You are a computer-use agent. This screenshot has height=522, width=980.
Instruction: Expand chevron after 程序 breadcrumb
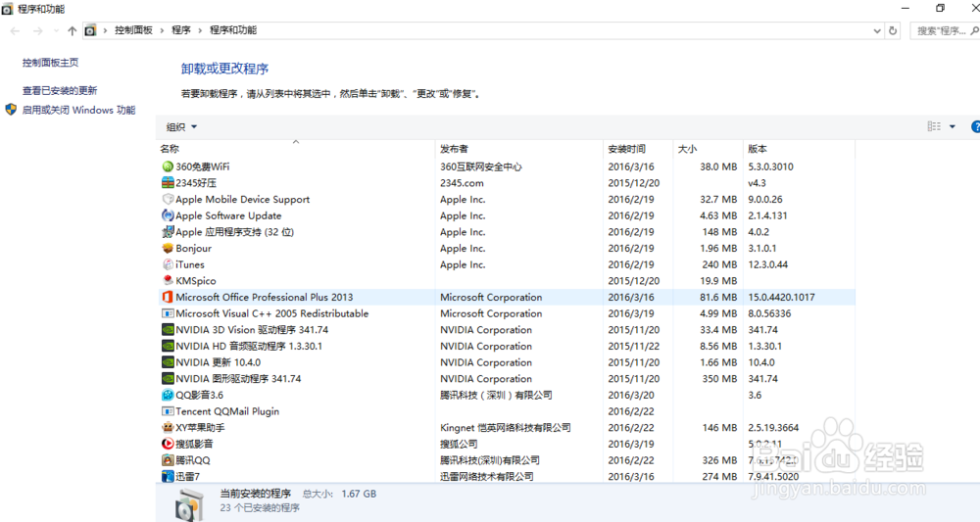click(x=200, y=30)
